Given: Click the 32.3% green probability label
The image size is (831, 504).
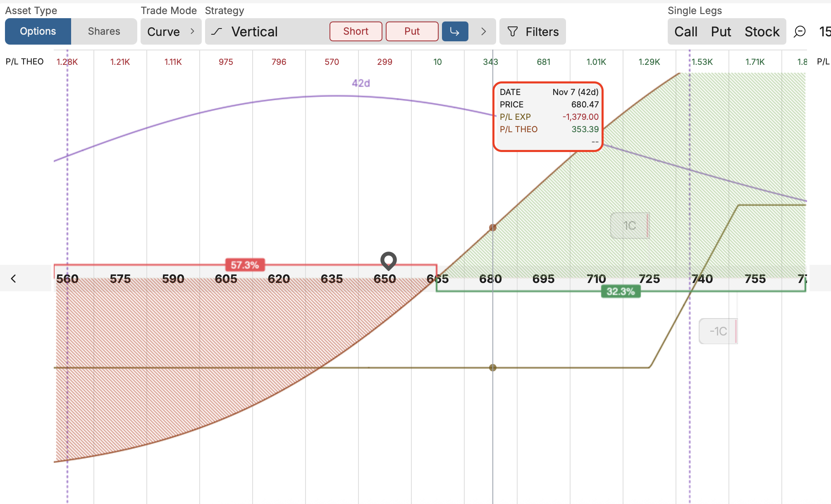Looking at the screenshot, I should (x=621, y=292).
